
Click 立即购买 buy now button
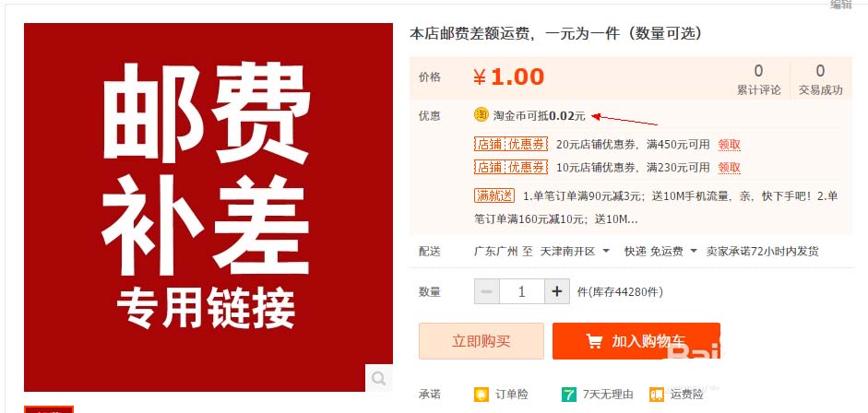click(x=482, y=341)
